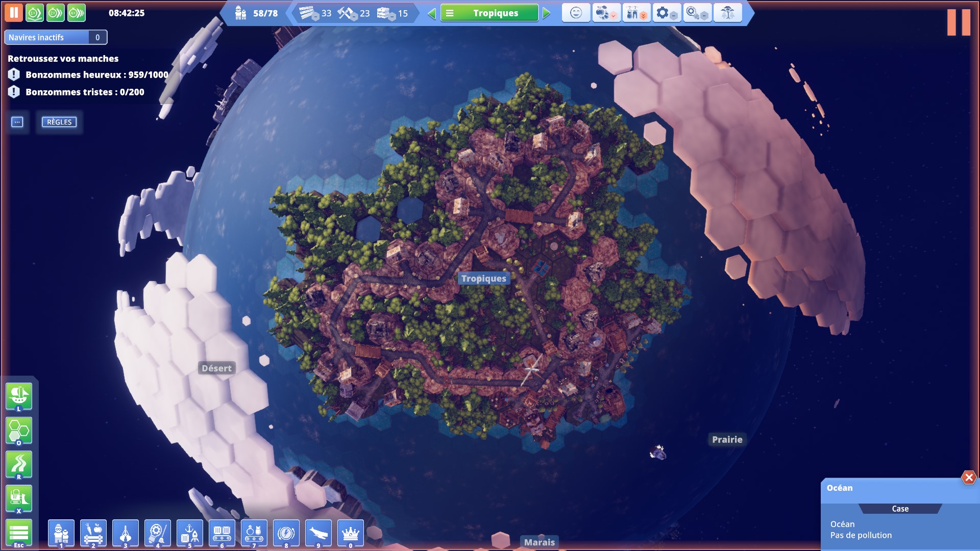Select the small ship sailing near Prairie

(658, 452)
